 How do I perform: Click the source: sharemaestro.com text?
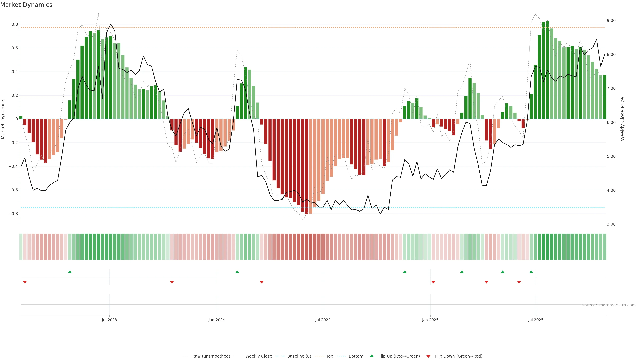click(609, 305)
